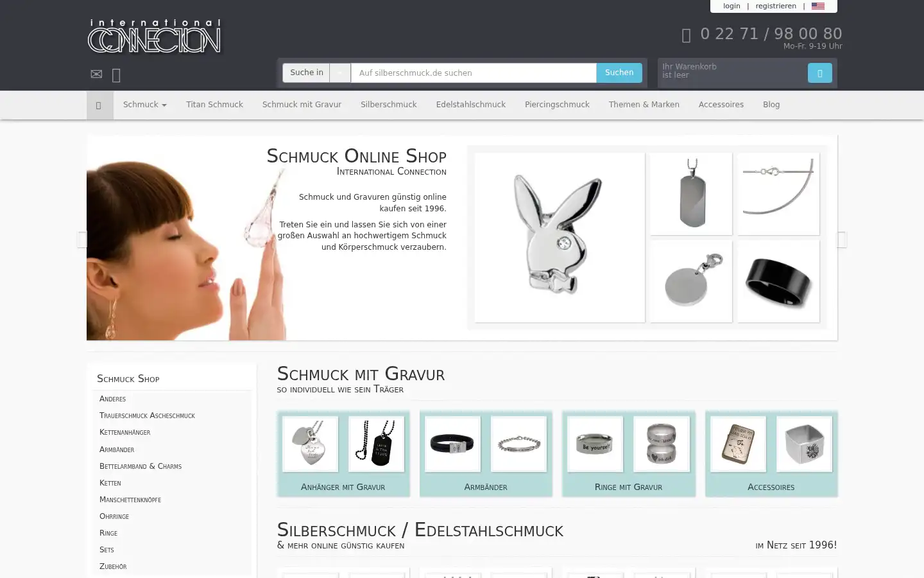
Task: Click the phone icon beside the number
Action: [x=686, y=35]
